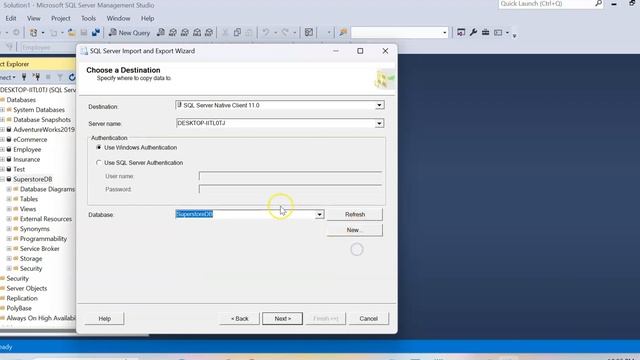Click the Tables folder icon under SuperstoreDB
Screen dimensions: 640x360
(x=16, y=199)
